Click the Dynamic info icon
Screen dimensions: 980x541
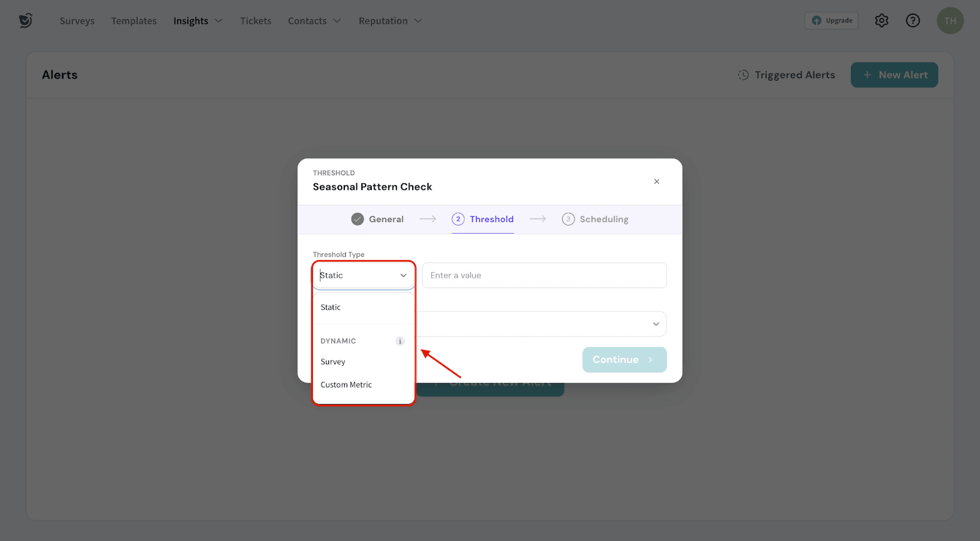[400, 341]
